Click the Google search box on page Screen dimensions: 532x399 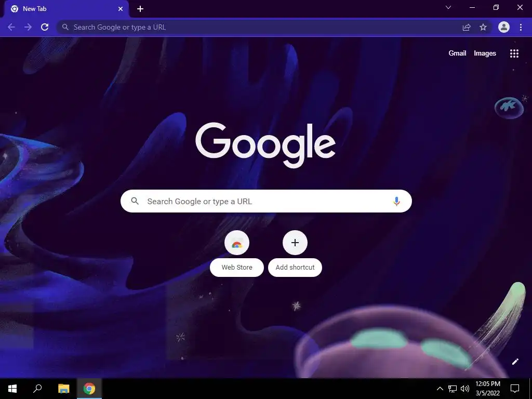click(x=266, y=201)
